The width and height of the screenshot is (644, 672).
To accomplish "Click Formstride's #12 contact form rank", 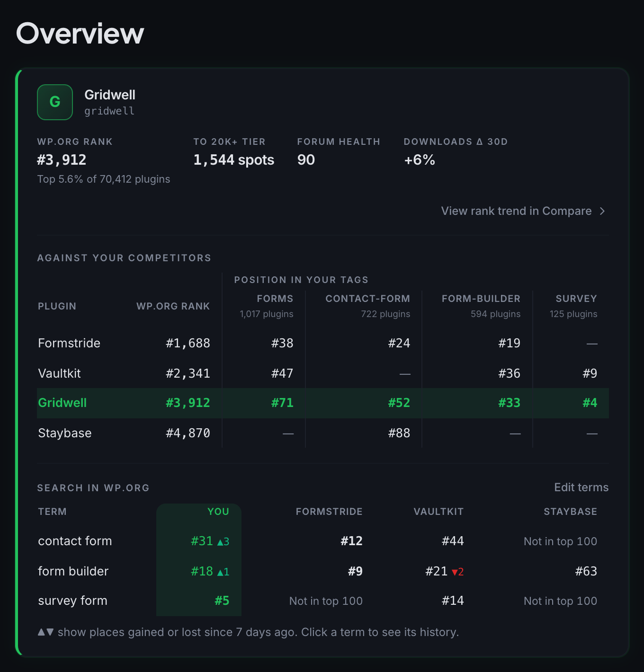I will coord(351,541).
